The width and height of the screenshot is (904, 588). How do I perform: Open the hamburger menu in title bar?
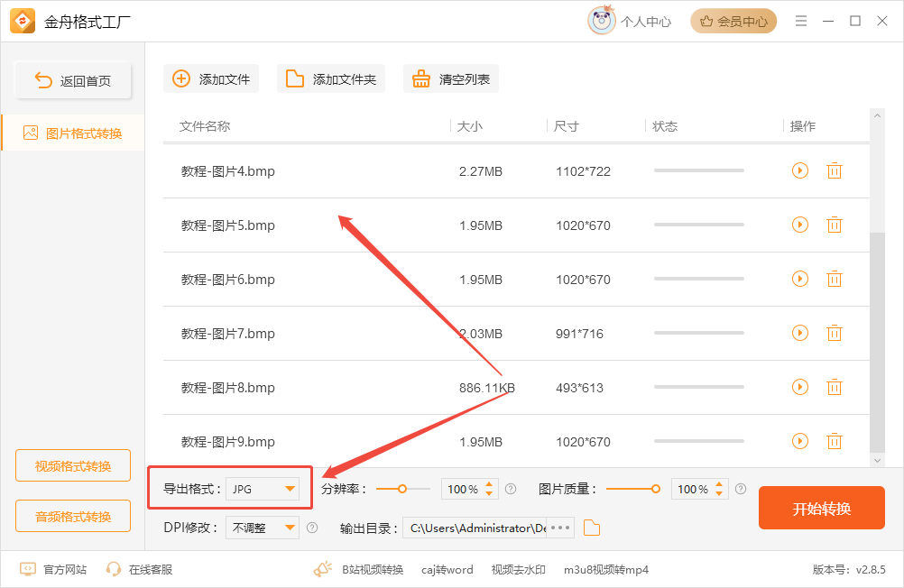(x=801, y=22)
